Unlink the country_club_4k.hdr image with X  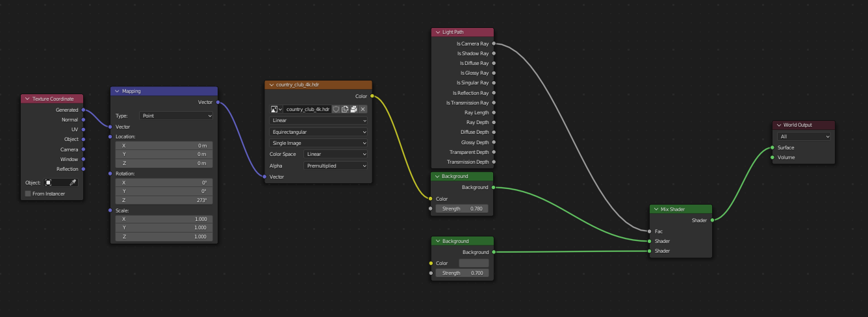click(x=363, y=109)
